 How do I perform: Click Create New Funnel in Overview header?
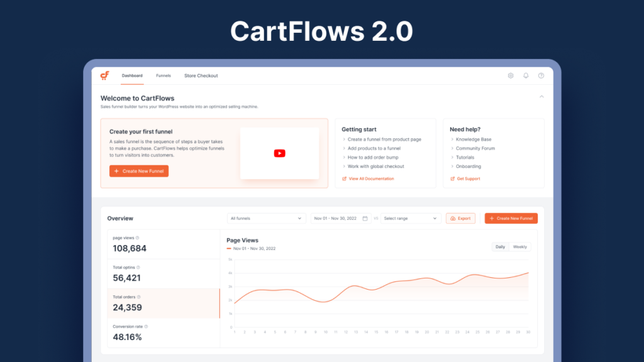(x=511, y=218)
